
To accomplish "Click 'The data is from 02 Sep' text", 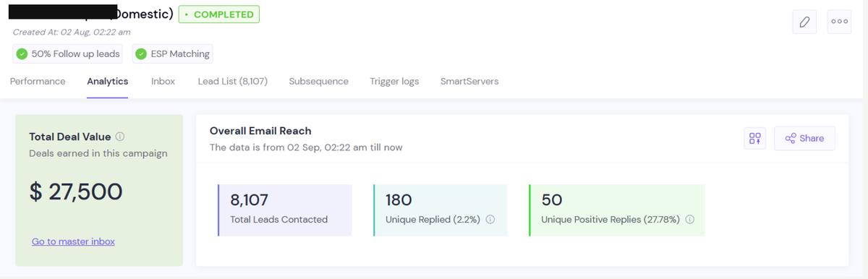I will (x=306, y=147).
